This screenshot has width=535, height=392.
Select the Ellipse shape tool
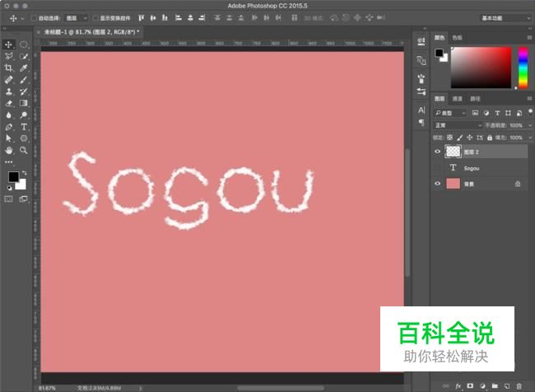click(24, 138)
